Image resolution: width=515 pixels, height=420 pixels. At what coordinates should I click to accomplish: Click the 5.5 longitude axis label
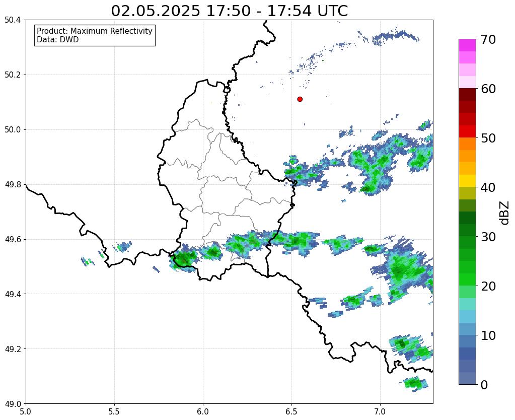pos(114,411)
